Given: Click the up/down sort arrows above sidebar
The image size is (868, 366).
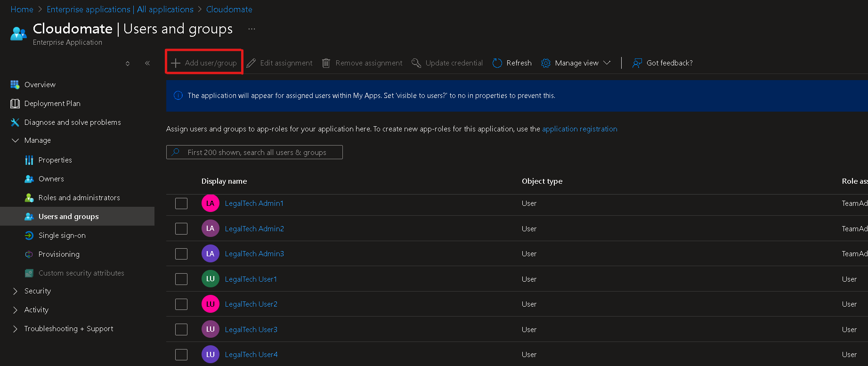Looking at the screenshot, I should pos(128,63).
